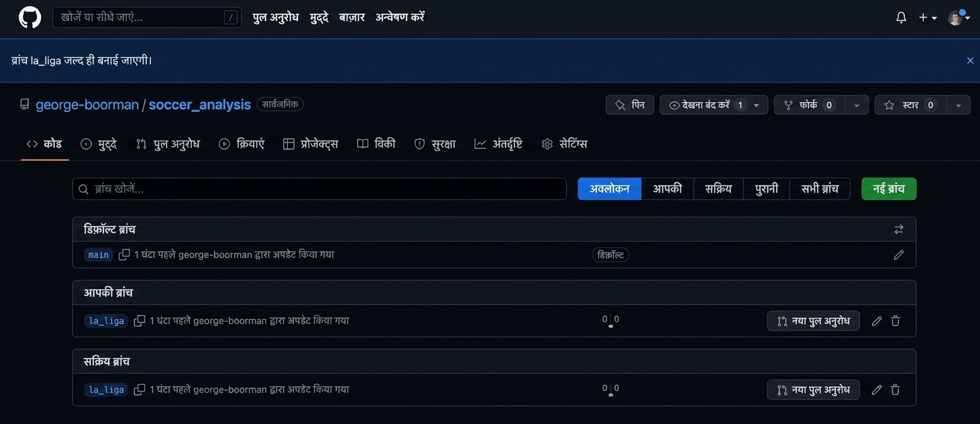Click the repository icon beside george-boorman
Screen dimensions: 980x424
(25, 105)
